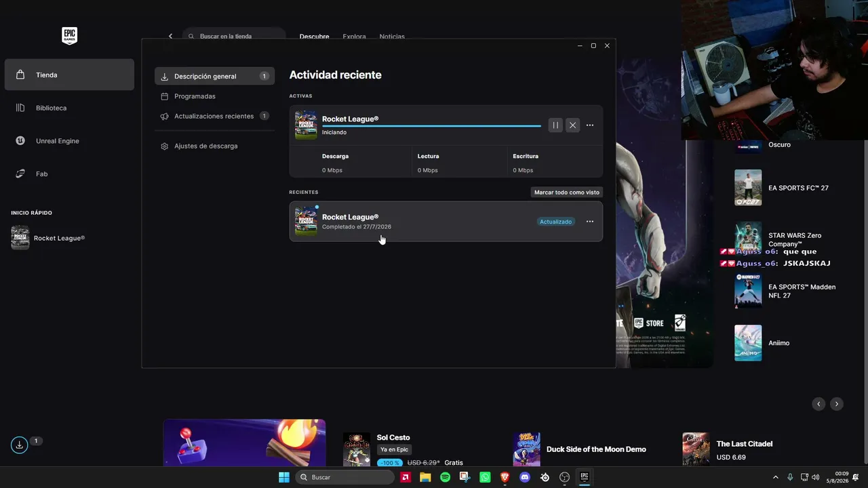The height and width of the screenshot is (488, 868).
Task: Focus the Buscar en la tienda field
Action: 234,37
